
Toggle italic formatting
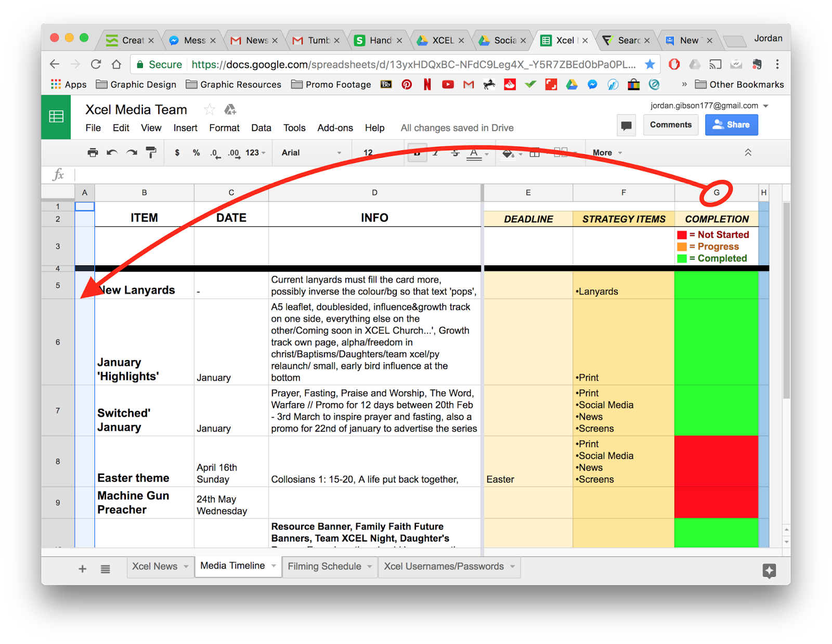pos(436,153)
